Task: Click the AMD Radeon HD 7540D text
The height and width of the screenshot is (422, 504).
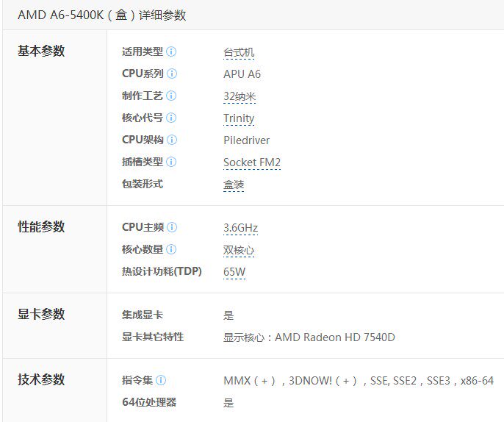Action: (335, 337)
